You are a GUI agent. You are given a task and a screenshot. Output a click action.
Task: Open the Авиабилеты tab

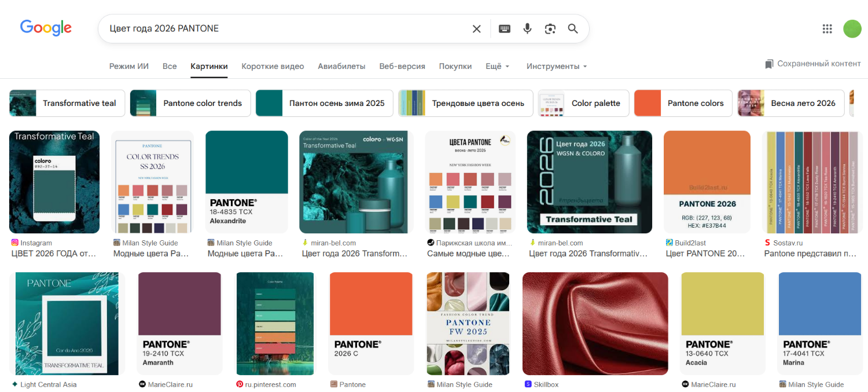(x=341, y=66)
